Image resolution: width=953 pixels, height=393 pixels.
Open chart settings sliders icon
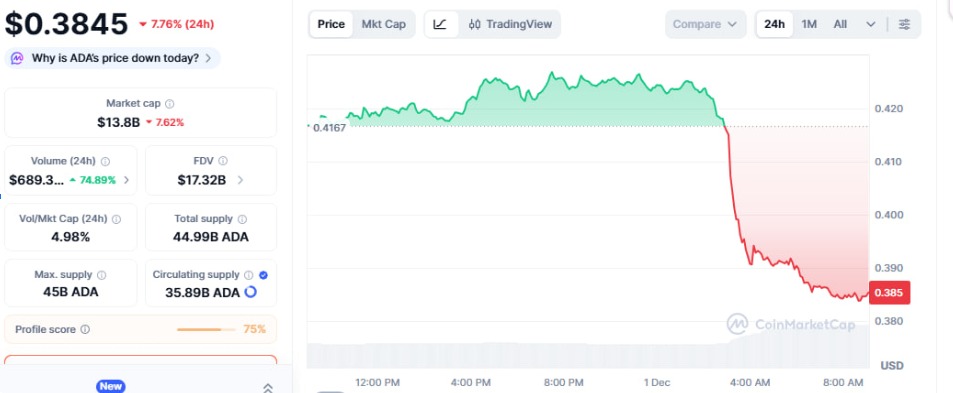pyautogui.click(x=904, y=24)
